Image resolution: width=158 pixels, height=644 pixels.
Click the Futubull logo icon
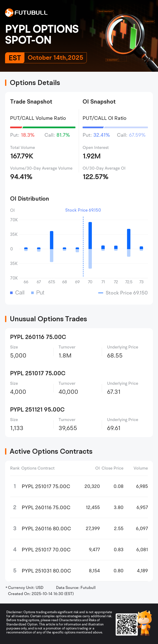[9, 12]
